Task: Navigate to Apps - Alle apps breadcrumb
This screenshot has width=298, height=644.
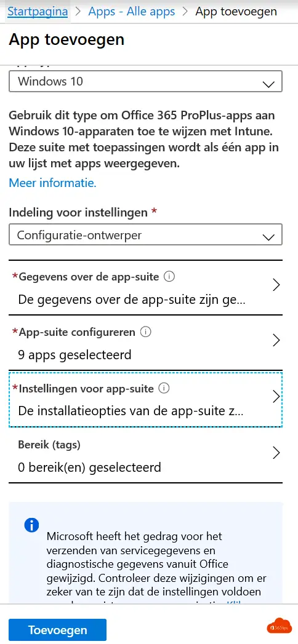Action: [132, 11]
